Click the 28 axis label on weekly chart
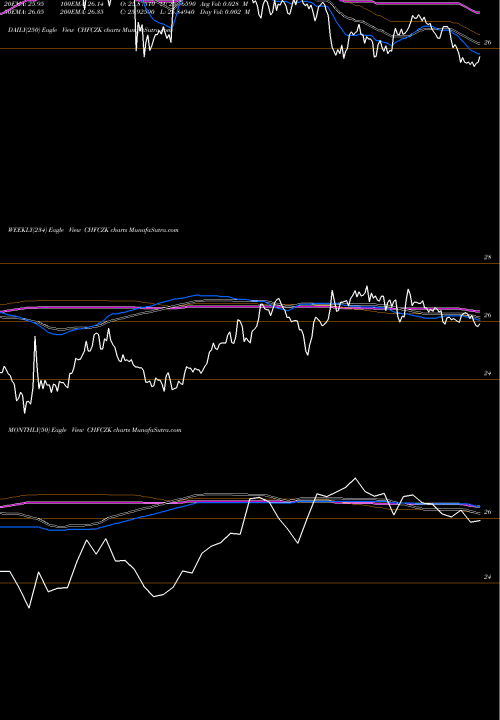 [x=487, y=257]
